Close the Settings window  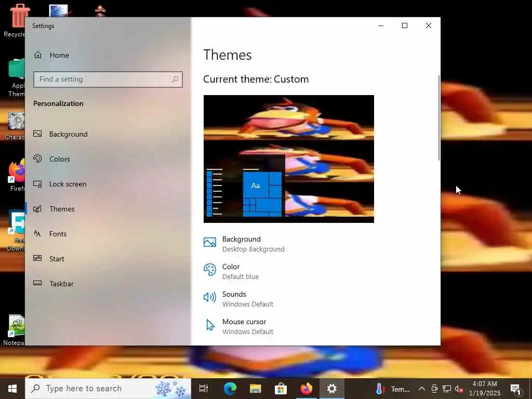(429, 25)
